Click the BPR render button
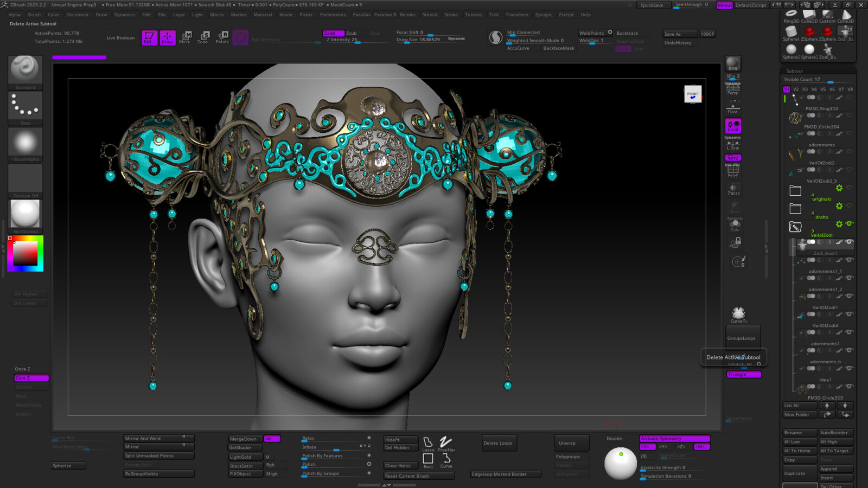The width and height of the screenshot is (868, 488). pos(733,64)
